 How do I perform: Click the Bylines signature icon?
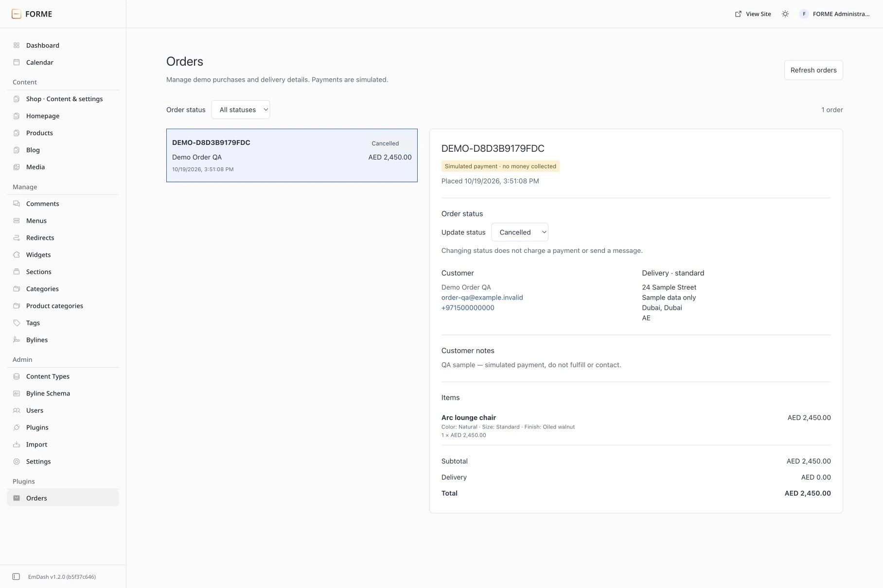(17, 340)
